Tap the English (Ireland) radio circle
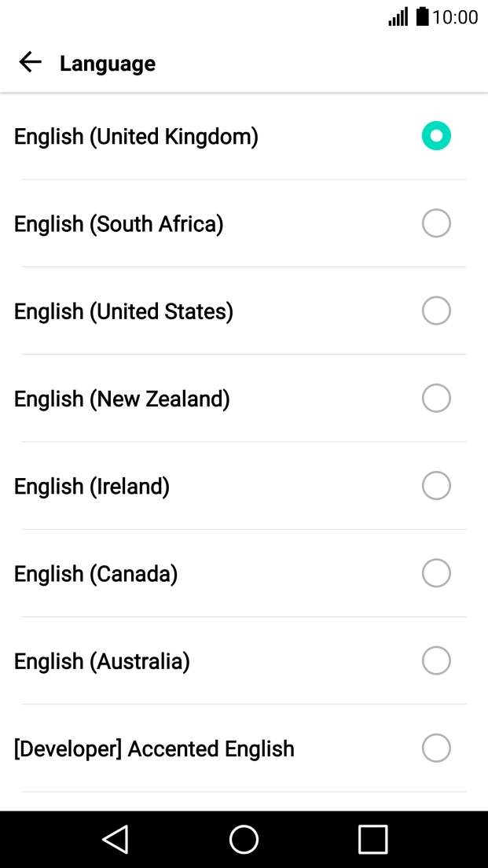This screenshot has width=488, height=868. pyautogui.click(x=436, y=485)
